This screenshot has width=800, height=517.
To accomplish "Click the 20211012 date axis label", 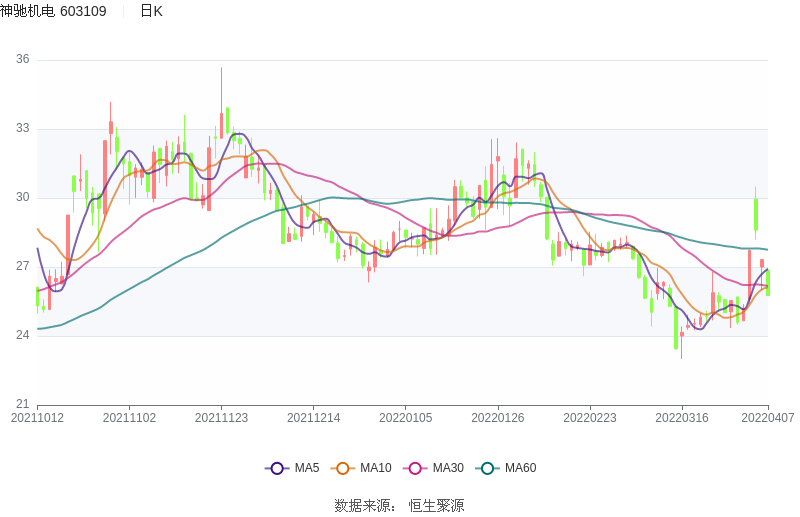I will click(37, 418).
